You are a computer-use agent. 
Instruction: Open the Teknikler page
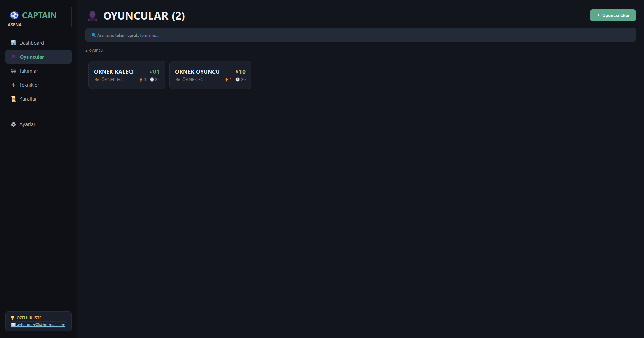coord(39,85)
